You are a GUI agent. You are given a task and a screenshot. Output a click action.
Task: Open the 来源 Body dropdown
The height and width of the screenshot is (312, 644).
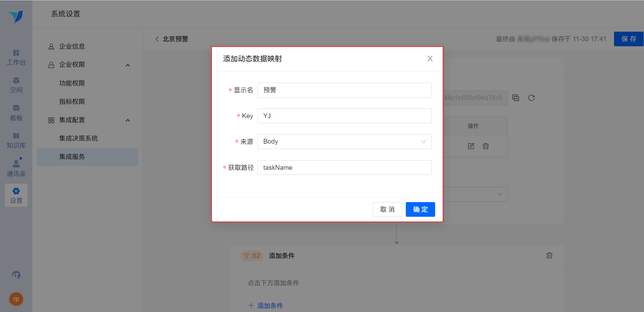[344, 142]
